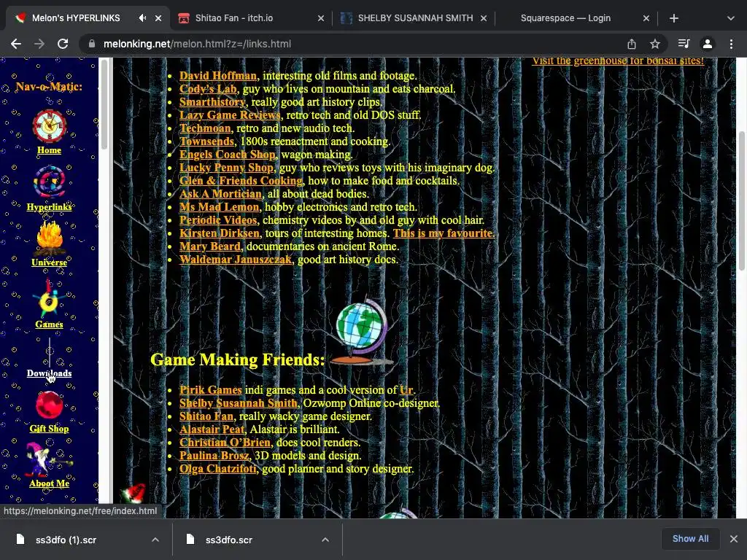
Task: Open the About Me sidebar link
Action: [49, 483]
